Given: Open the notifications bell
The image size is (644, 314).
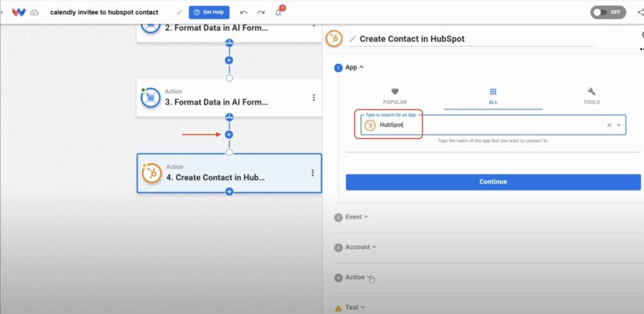Looking at the screenshot, I should [x=279, y=13].
